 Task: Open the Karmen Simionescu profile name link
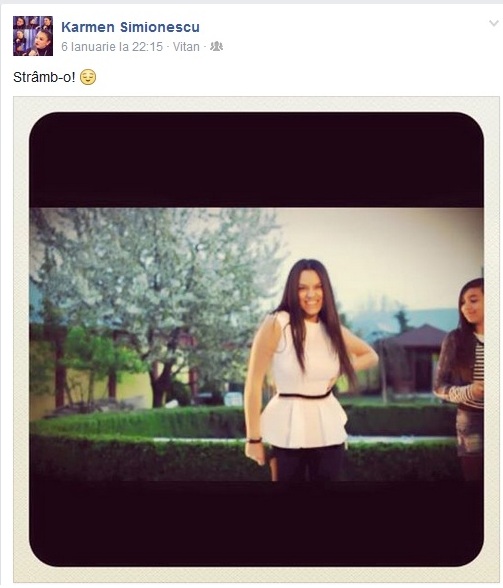130,27
